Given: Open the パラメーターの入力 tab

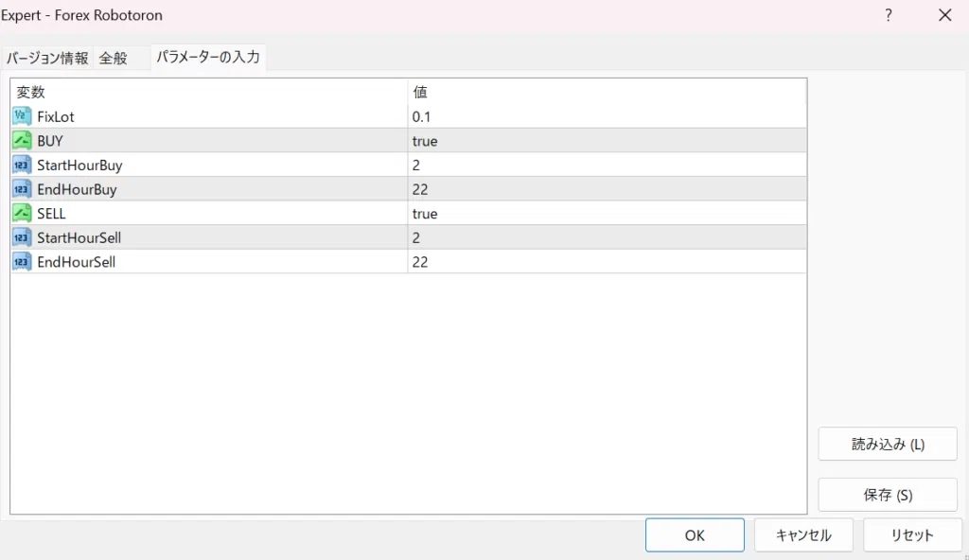Looking at the screenshot, I should [208, 57].
